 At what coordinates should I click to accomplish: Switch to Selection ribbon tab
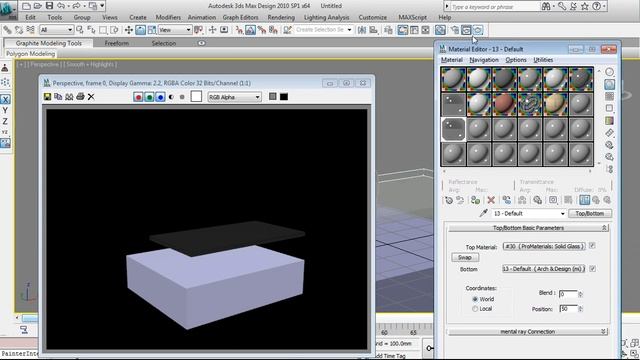coord(164,43)
